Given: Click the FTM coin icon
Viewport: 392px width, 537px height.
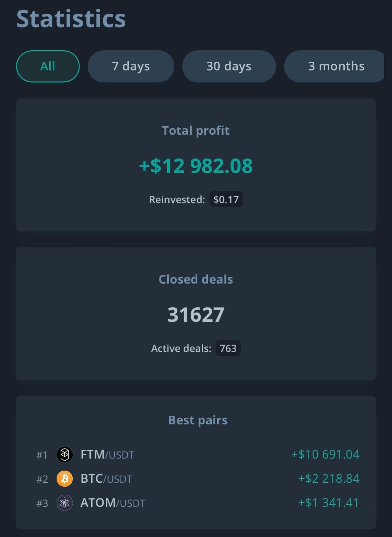Looking at the screenshot, I should click(65, 455).
